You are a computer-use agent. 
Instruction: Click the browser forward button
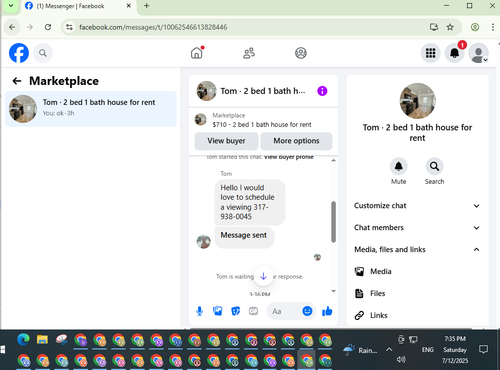coord(30,27)
